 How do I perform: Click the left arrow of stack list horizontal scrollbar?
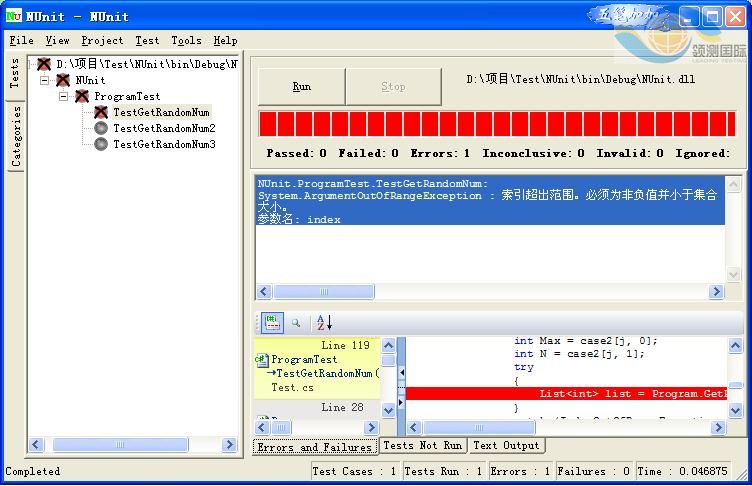coord(262,427)
